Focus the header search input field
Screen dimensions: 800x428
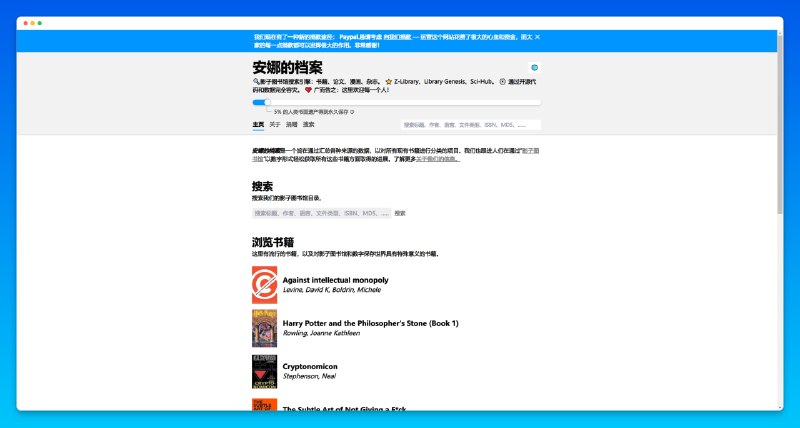470,125
